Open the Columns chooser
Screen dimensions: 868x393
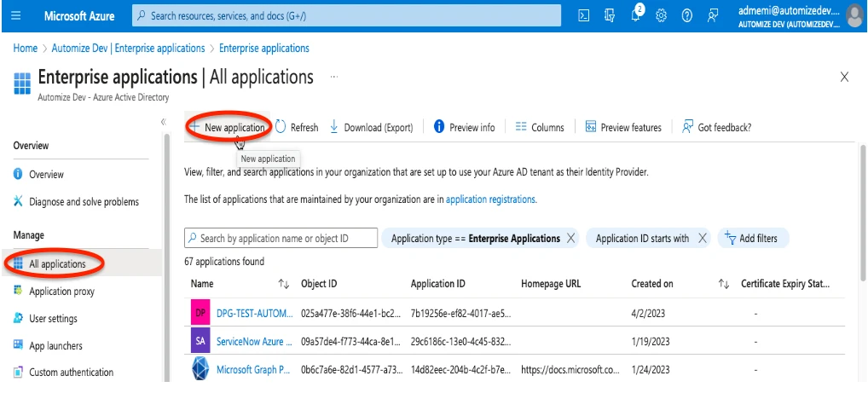539,127
